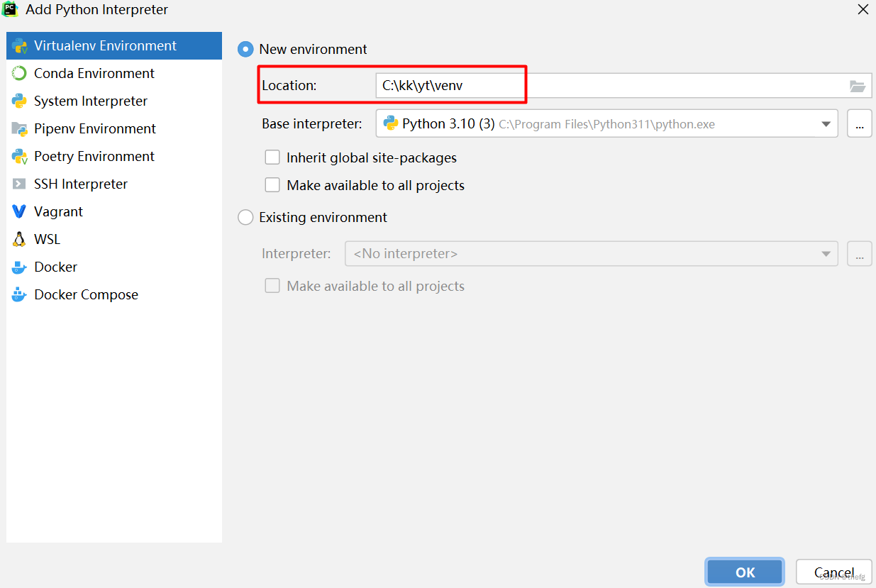Close the Add Python Interpreter dialog

click(863, 10)
